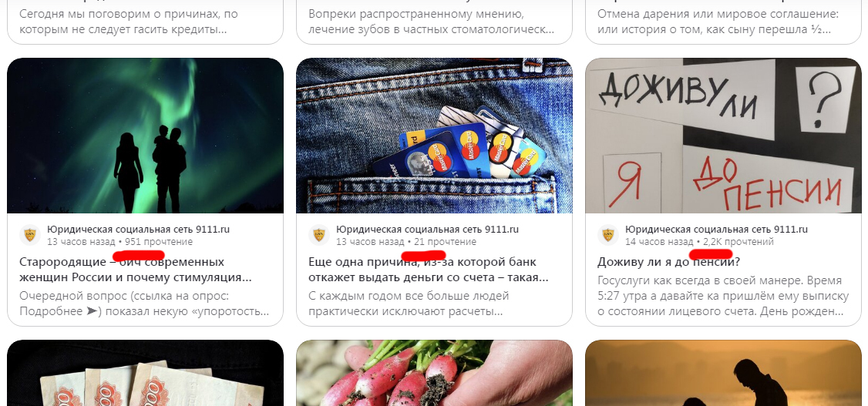Click the '2,2K прочтений' read count

(738, 242)
